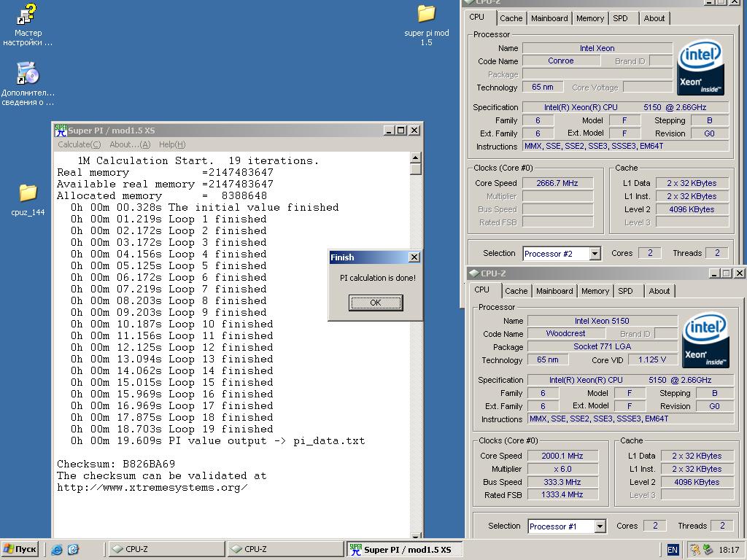
Task: Click the first system tray icon after EN
Action: [x=694, y=550]
